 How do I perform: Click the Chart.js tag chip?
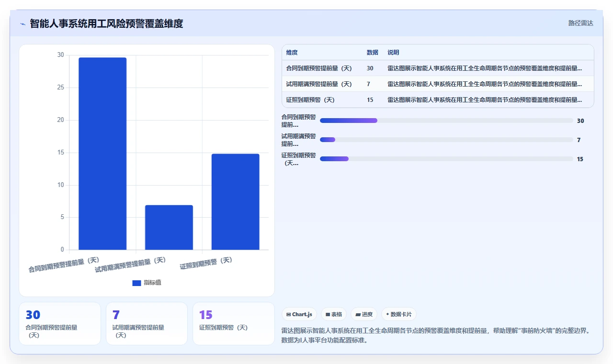pyautogui.click(x=299, y=314)
